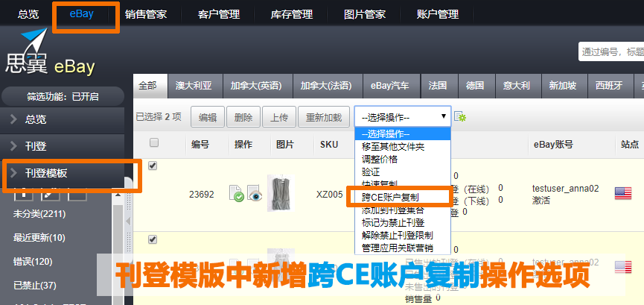This screenshot has height=305, width=644.
Task: Go to 账户管理 in top navigation
Action: 438,14
